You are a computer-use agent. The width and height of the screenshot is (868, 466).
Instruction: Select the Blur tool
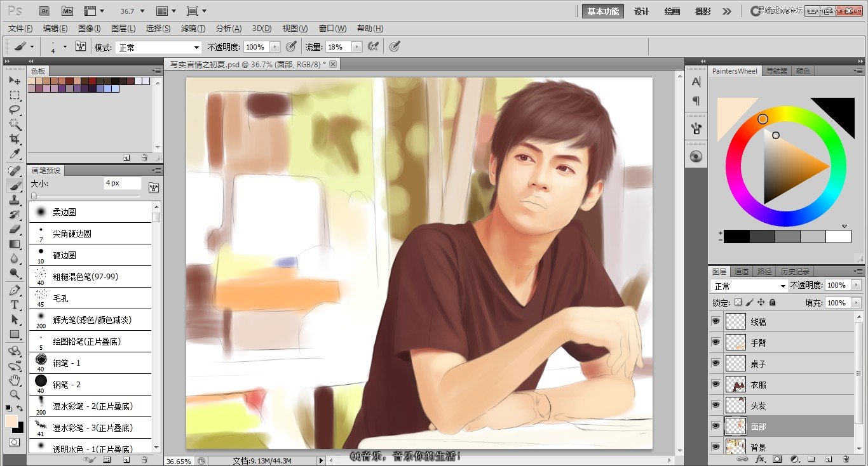[x=15, y=258]
